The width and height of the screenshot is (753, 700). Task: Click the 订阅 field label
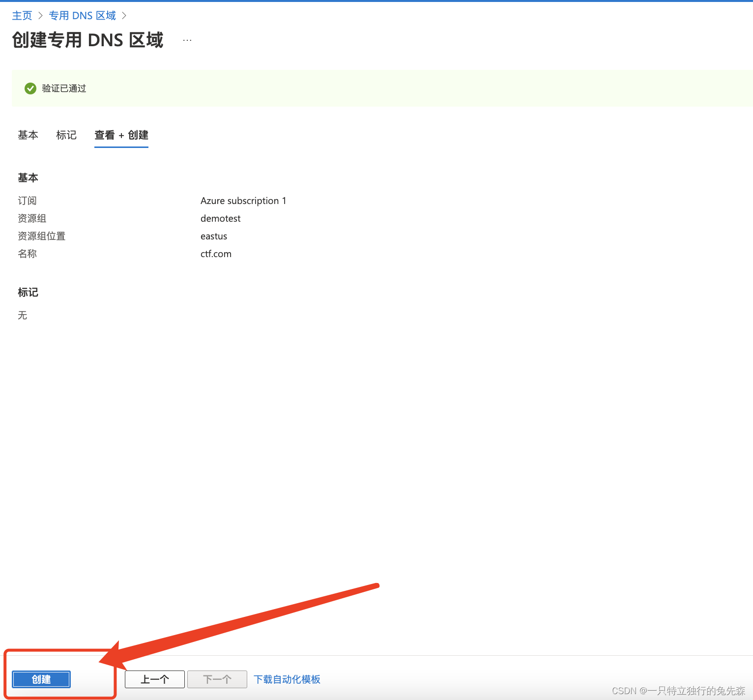point(28,201)
